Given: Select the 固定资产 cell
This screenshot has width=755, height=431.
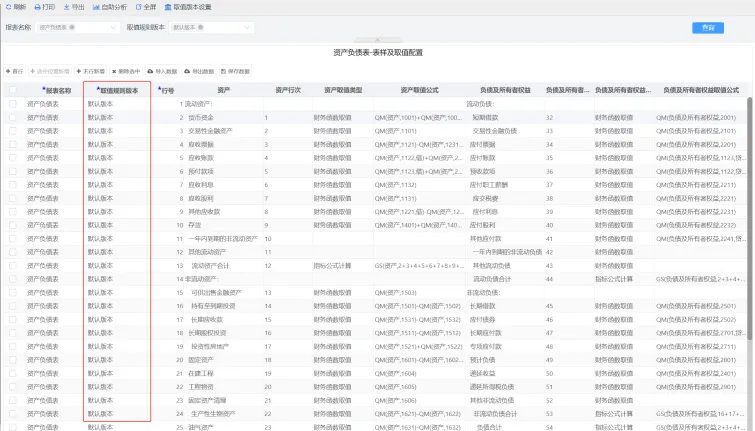Looking at the screenshot, I should click(x=201, y=360).
